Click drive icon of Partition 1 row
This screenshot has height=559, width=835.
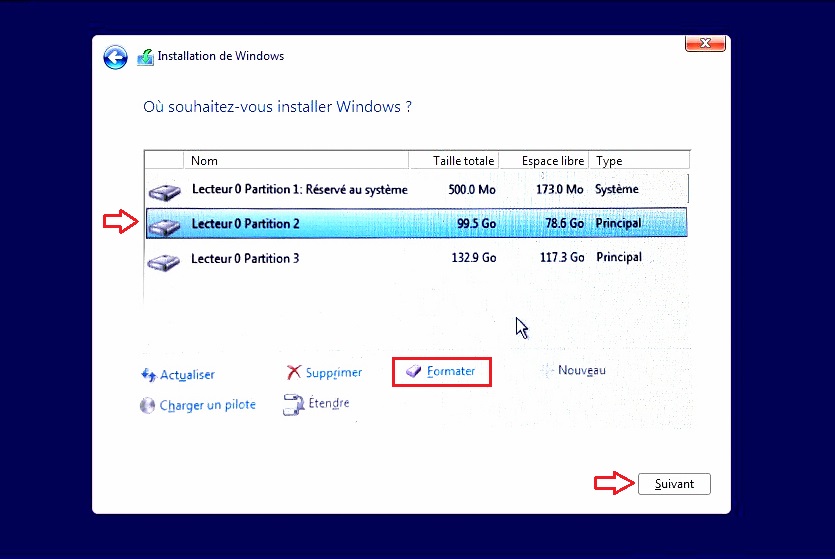(165, 192)
